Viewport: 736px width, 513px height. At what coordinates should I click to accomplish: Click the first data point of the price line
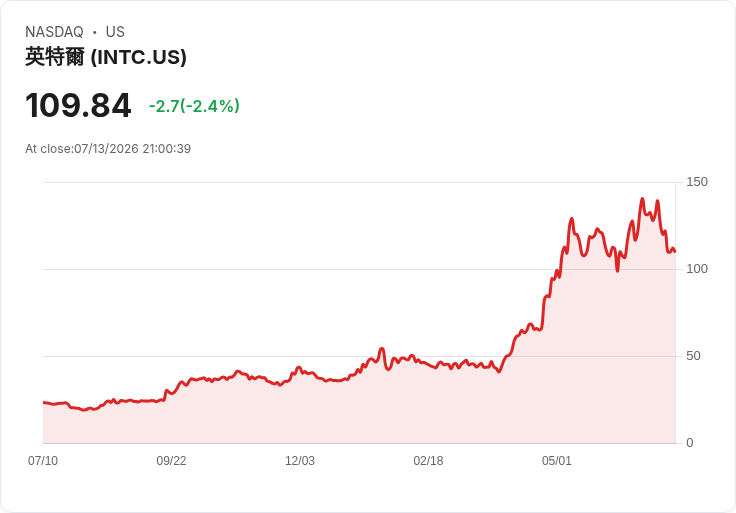click(44, 402)
